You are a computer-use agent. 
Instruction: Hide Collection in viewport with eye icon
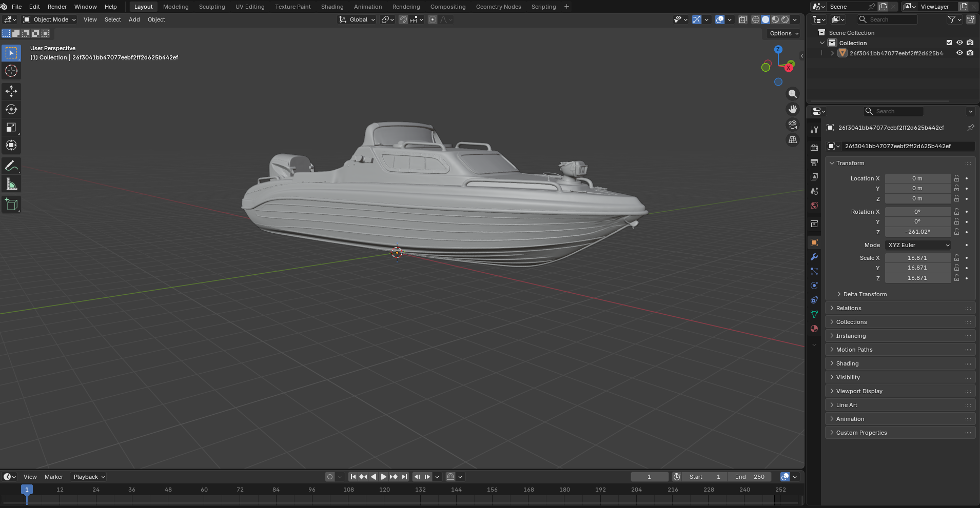[959, 43]
